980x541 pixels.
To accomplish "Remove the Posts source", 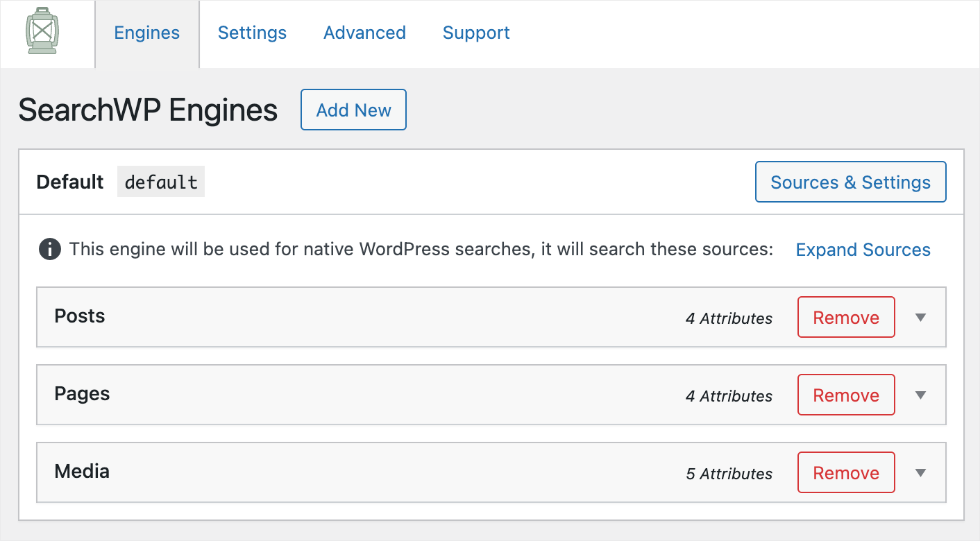I will pos(846,318).
